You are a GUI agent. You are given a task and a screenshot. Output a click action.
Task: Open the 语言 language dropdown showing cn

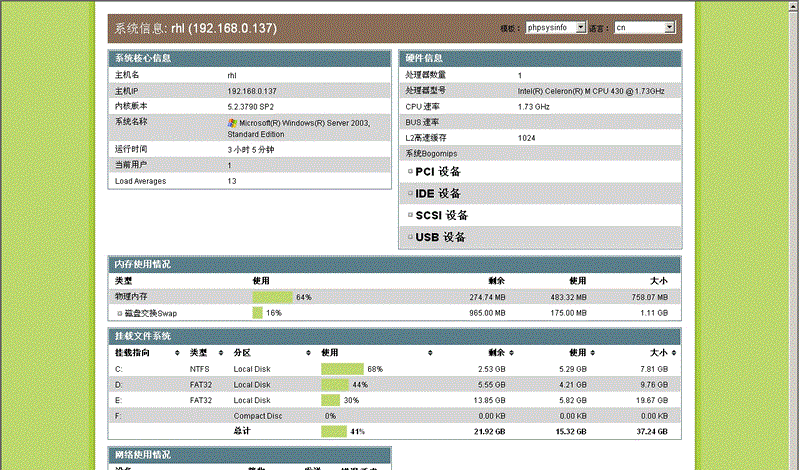pyautogui.click(x=644, y=28)
